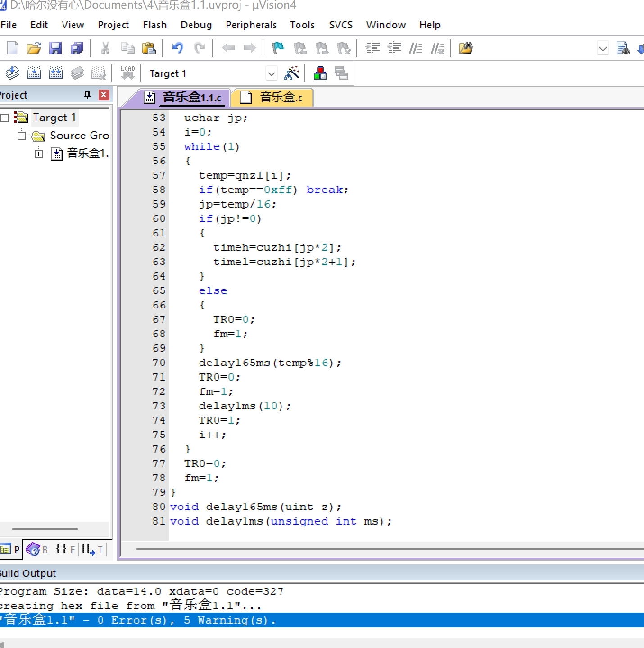
Task: Click the Paste icon in toolbar
Action: coord(149,48)
